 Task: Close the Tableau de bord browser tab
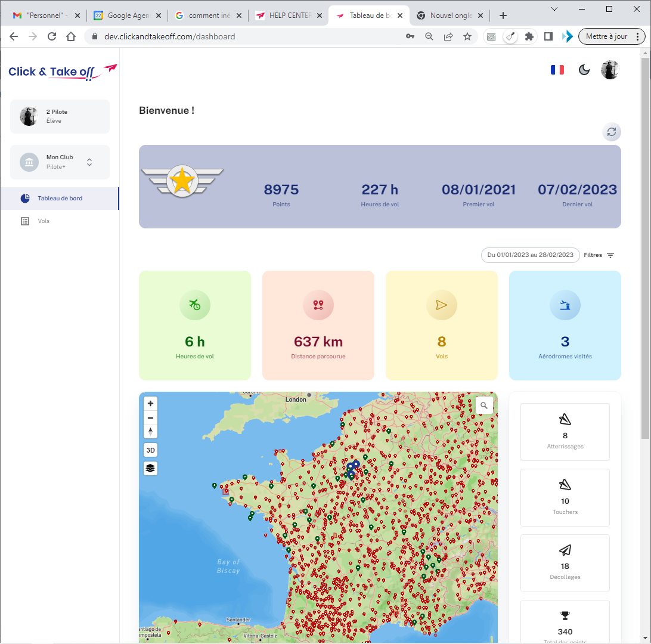pos(400,16)
